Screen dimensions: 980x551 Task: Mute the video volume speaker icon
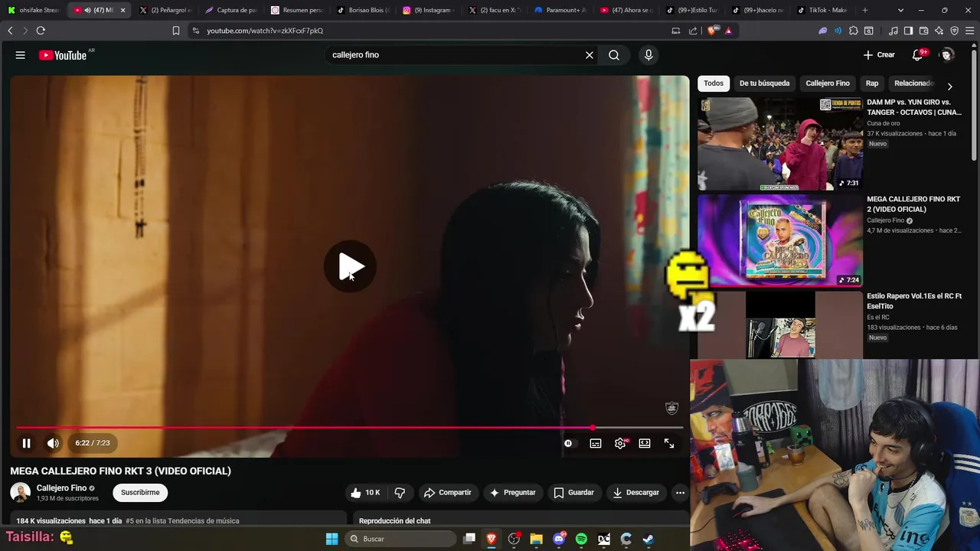tap(53, 443)
